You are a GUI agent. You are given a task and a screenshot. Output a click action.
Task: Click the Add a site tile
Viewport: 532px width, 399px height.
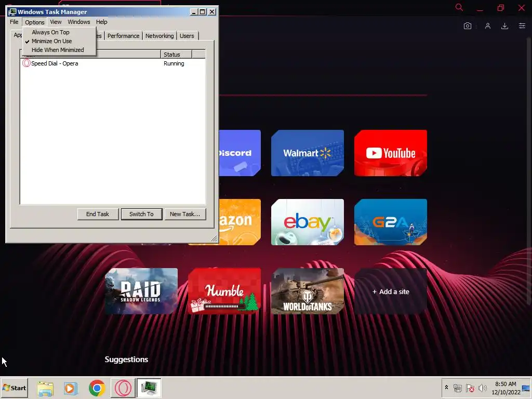click(x=391, y=291)
